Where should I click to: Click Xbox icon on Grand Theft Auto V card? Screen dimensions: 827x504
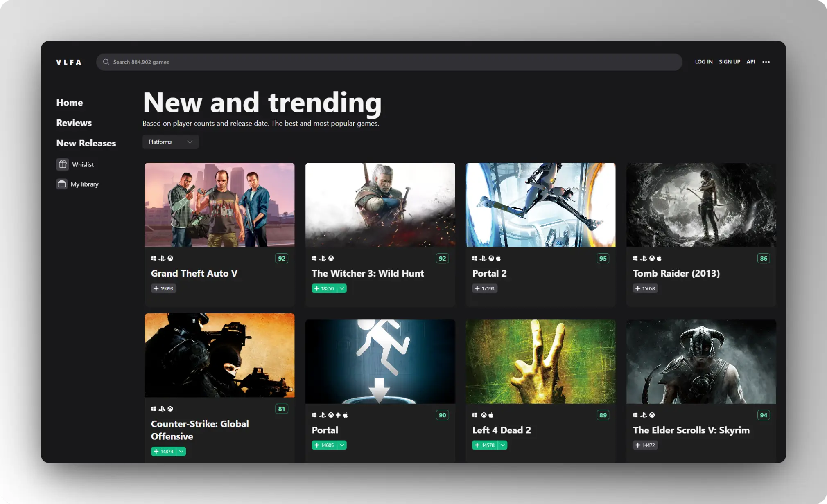(170, 258)
